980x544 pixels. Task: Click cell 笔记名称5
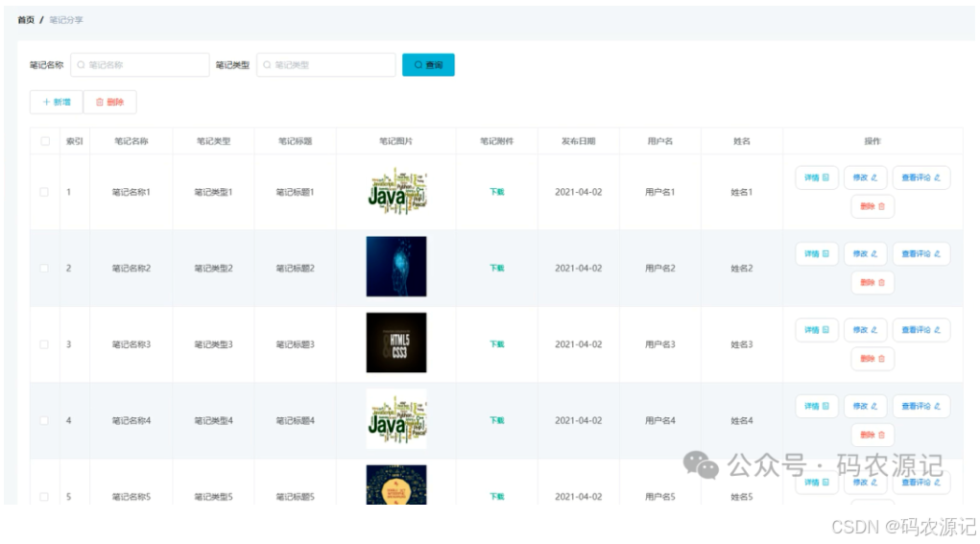pyautogui.click(x=131, y=497)
